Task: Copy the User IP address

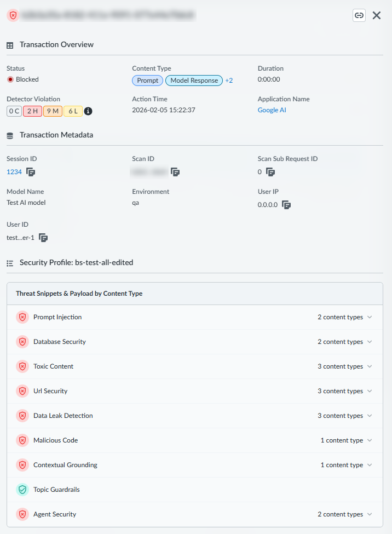Action: click(x=286, y=205)
